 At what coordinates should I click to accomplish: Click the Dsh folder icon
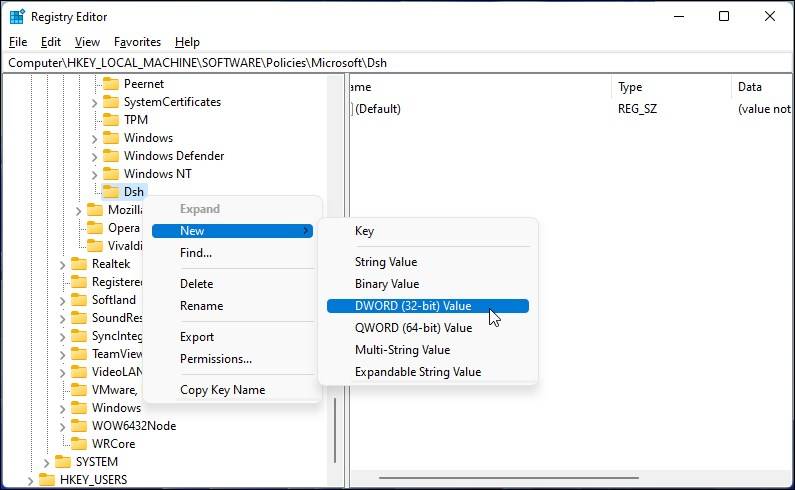tap(111, 192)
